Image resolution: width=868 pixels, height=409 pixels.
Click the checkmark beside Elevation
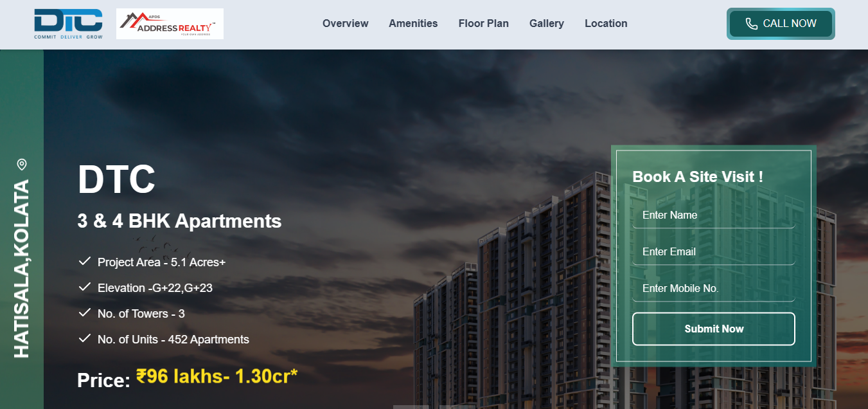[84, 287]
